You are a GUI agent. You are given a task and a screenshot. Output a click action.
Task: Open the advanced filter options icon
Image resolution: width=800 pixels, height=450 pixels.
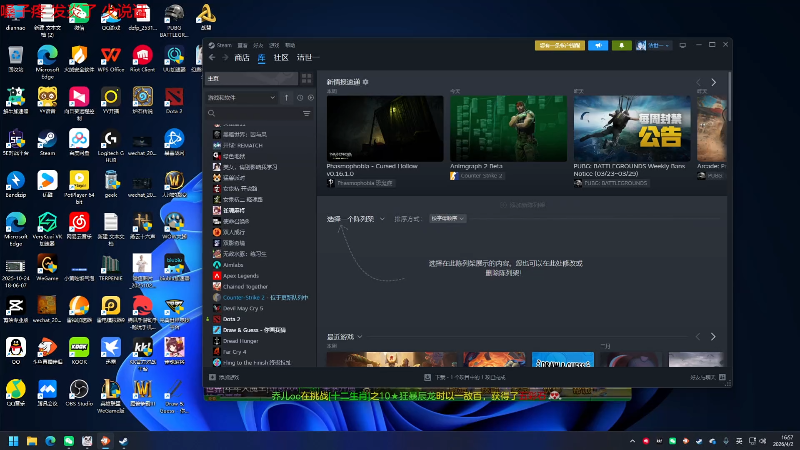coord(307,113)
